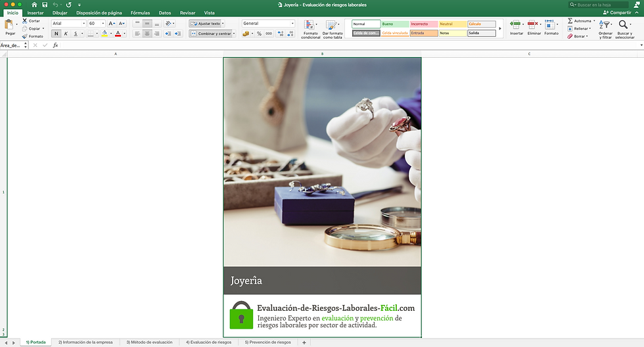Decrease indent

coord(168,34)
